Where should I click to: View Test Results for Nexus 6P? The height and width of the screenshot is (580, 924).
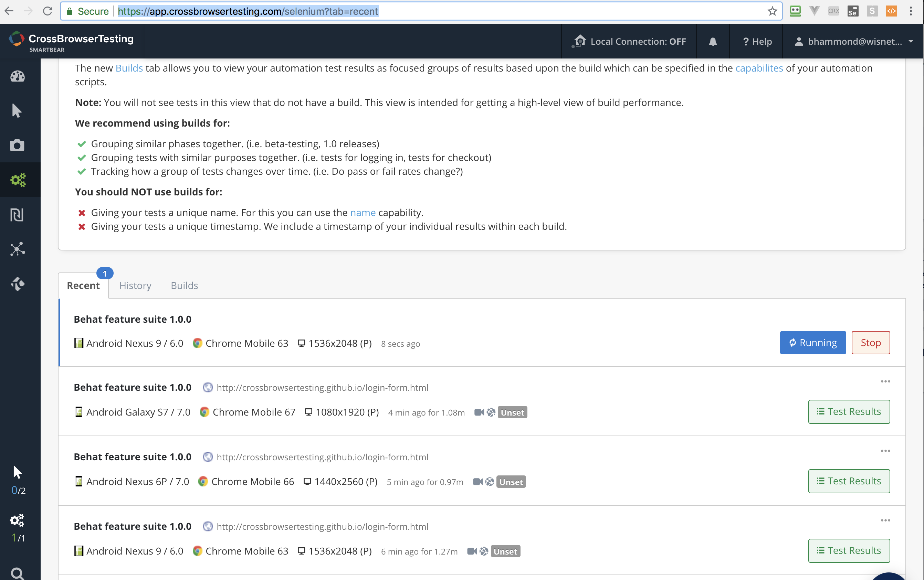coord(849,481)
